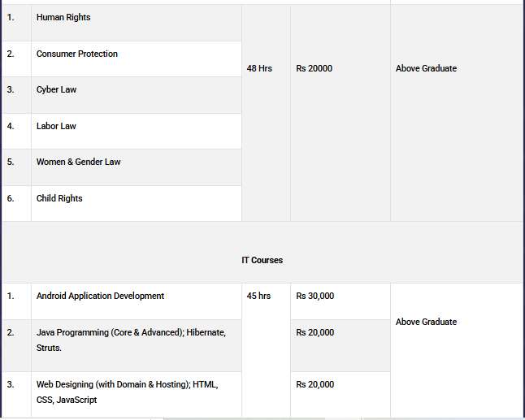Click the Human Rights course name
This screenshot has height=420, width=525.
(x=63, y=18)
